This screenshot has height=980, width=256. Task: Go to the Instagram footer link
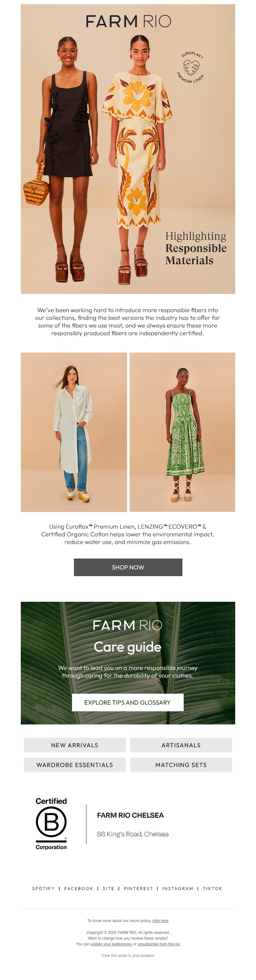(178, 888)
